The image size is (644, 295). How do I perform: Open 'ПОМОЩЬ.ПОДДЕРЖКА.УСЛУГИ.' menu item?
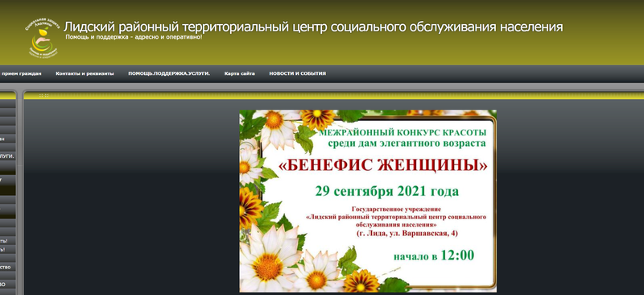[169, 73]
